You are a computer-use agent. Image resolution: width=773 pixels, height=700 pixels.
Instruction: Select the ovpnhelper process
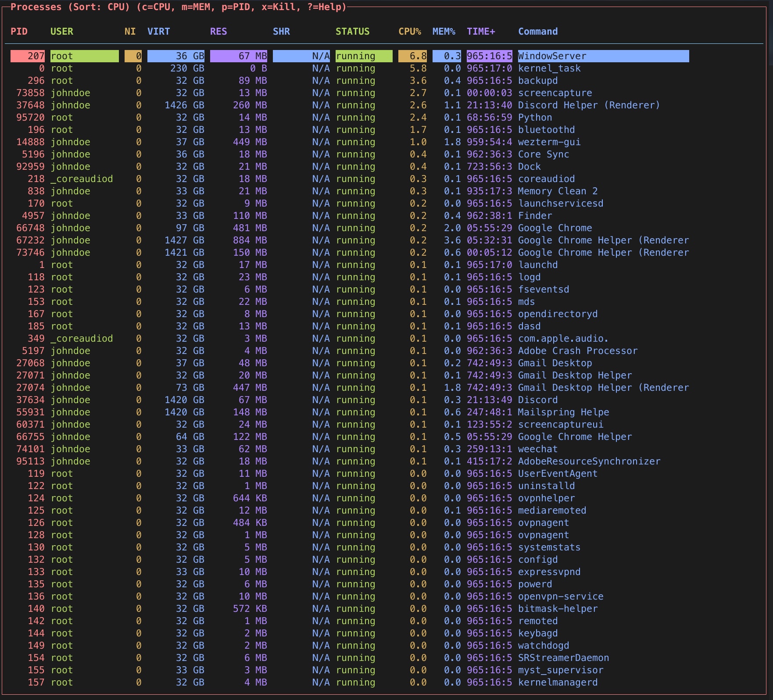tap(350, 498)
